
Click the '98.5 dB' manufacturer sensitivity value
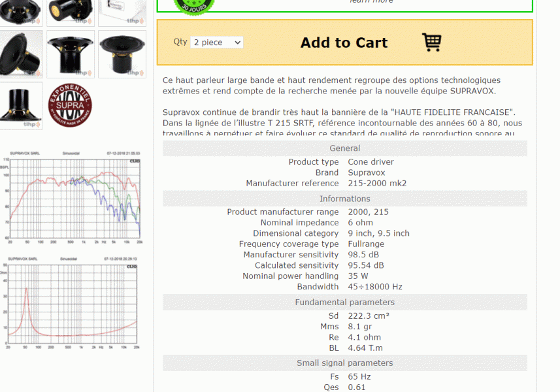coord(363,255)
